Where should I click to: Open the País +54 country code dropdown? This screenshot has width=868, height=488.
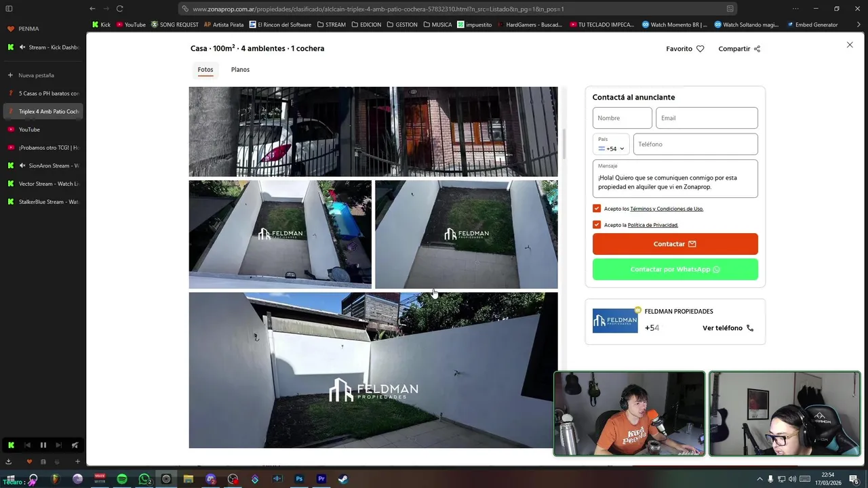point(611,144)
